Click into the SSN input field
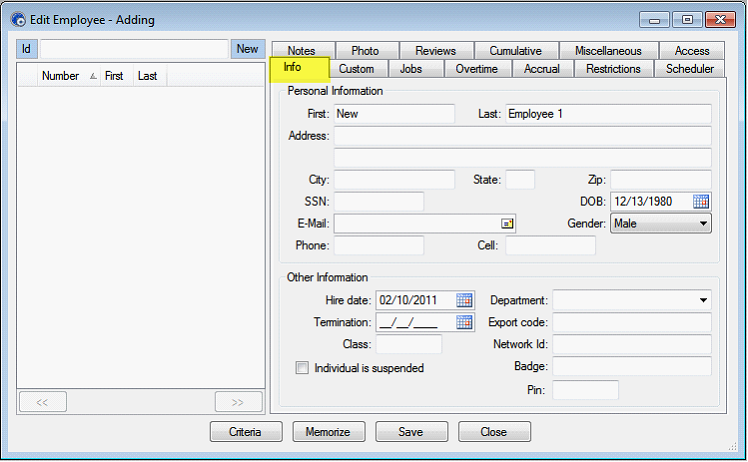Image resolution: width=748 pixels, height=462 pixels. [x=378, y=202]
